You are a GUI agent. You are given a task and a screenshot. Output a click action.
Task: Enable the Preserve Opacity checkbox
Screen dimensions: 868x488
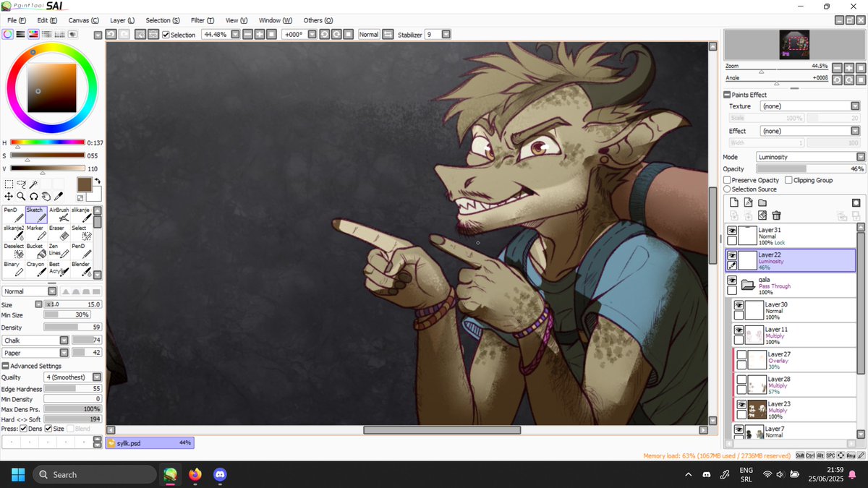[728, 180]
